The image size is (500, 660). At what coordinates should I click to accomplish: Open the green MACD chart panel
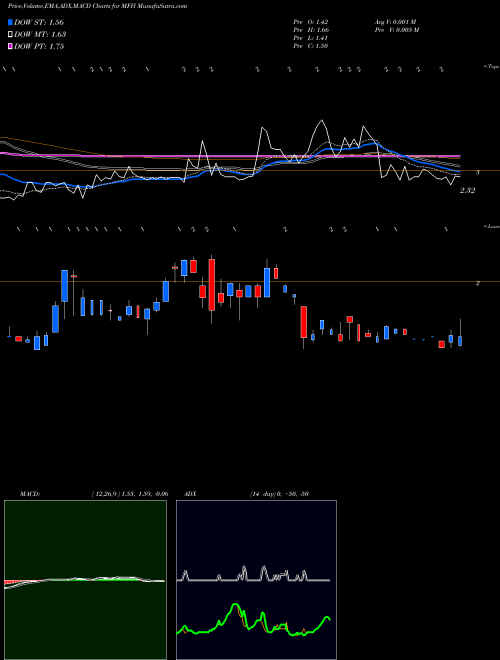tap(85, 580)
